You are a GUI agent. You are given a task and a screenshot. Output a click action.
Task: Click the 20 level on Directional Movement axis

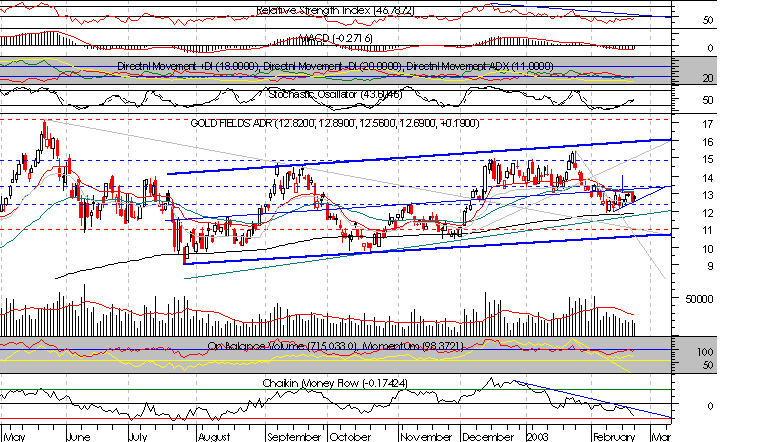708,79
